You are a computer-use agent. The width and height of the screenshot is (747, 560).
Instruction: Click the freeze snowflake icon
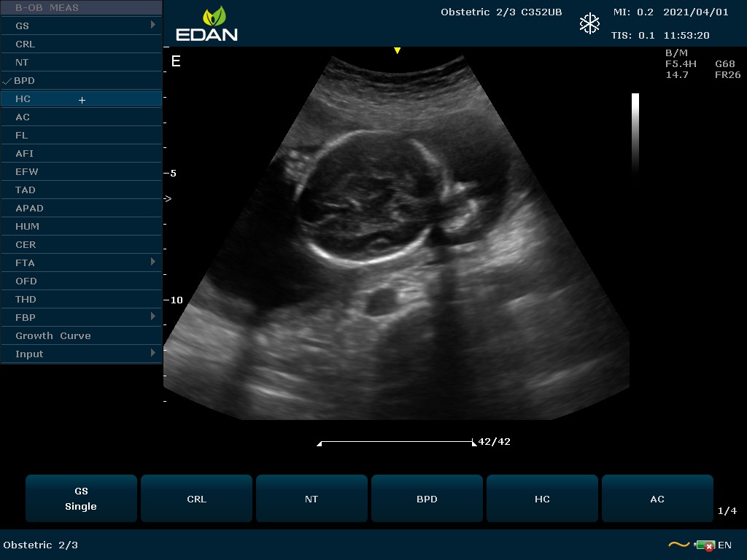[589, 23]
